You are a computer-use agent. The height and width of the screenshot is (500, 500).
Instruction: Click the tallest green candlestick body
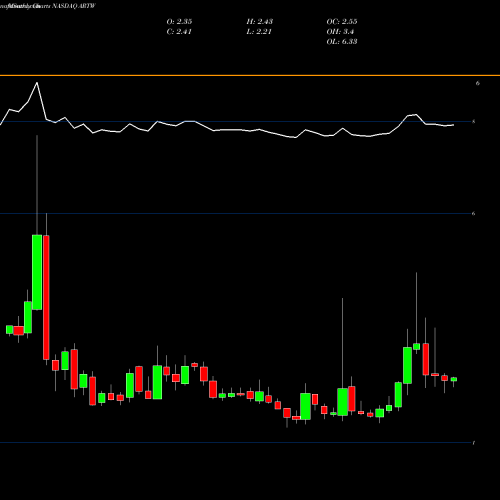tap(37, 272)
